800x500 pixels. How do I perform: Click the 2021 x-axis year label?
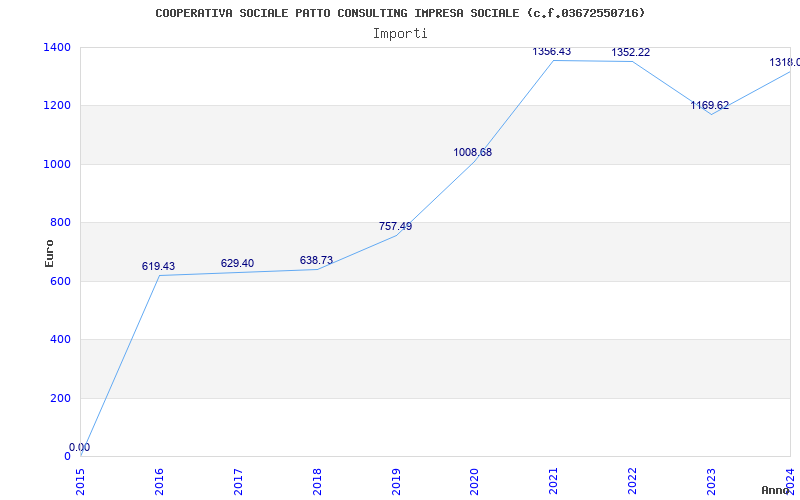click(554, 481)
